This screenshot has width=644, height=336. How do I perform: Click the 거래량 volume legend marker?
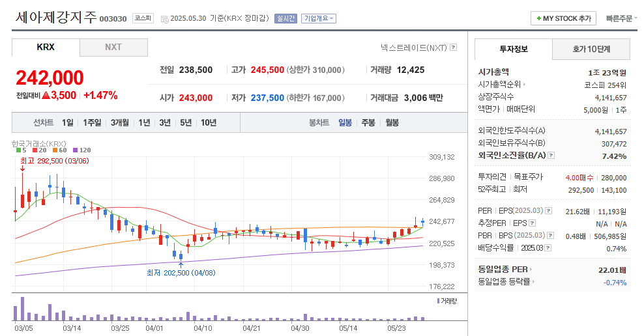tap(439, 301)
